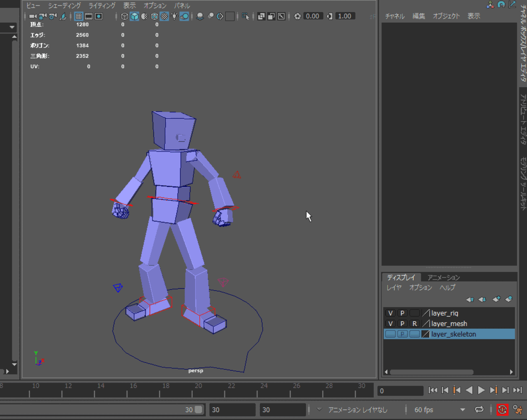The image size is (527, 420).
Task: Click layer_rig color swatch
Action: tap(426, 313)
